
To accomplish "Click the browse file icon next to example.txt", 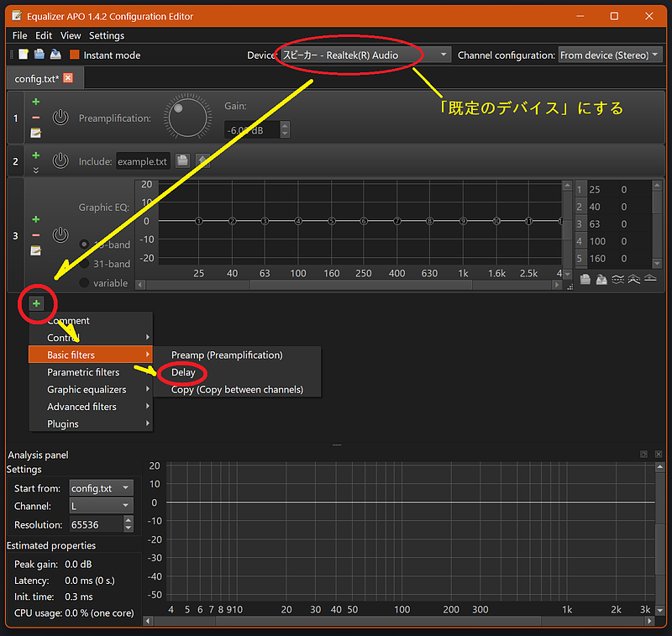I will 182,161.
